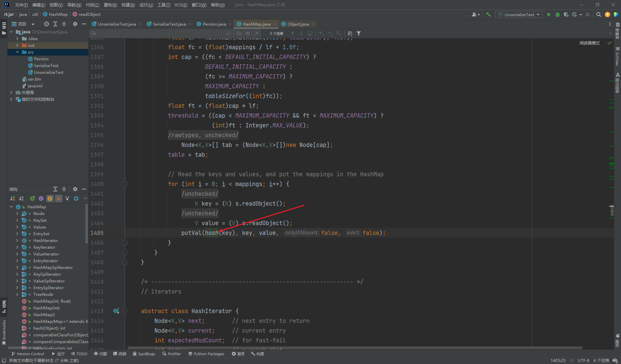Open the TODO tool window

click(x=79, y=354)
